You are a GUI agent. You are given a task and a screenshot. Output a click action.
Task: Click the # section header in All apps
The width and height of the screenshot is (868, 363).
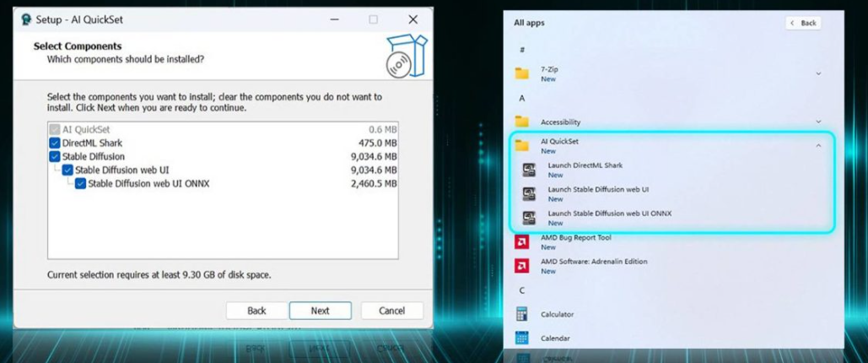[x=521, y=50]
